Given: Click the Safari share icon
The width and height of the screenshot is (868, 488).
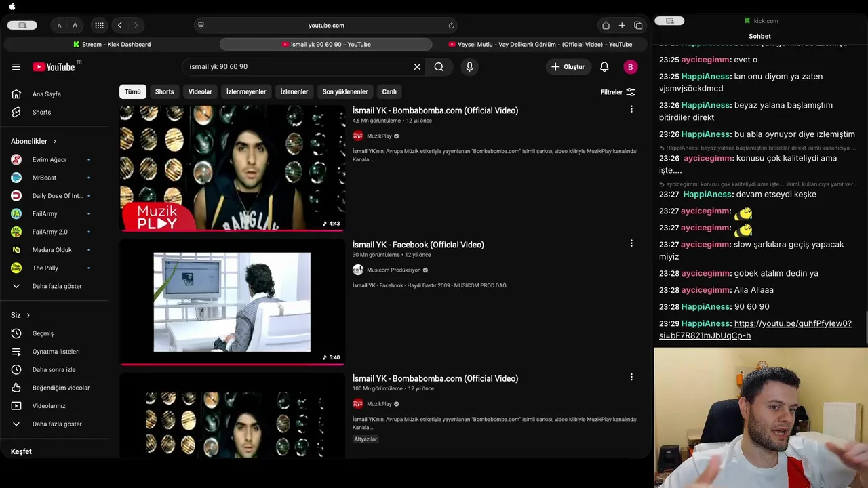Looking at the screenshot, I should [x=606, y=26].
